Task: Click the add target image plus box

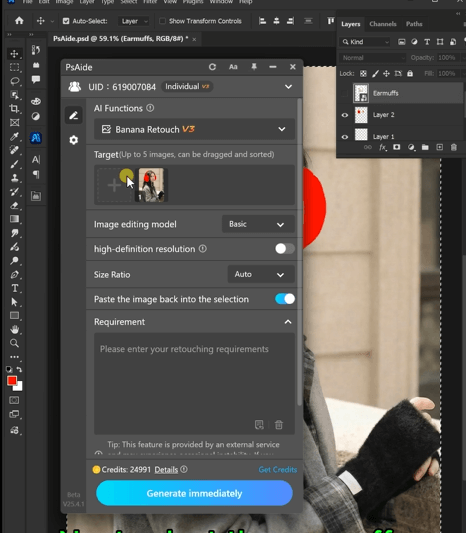Action: click(x=114, y=185)
